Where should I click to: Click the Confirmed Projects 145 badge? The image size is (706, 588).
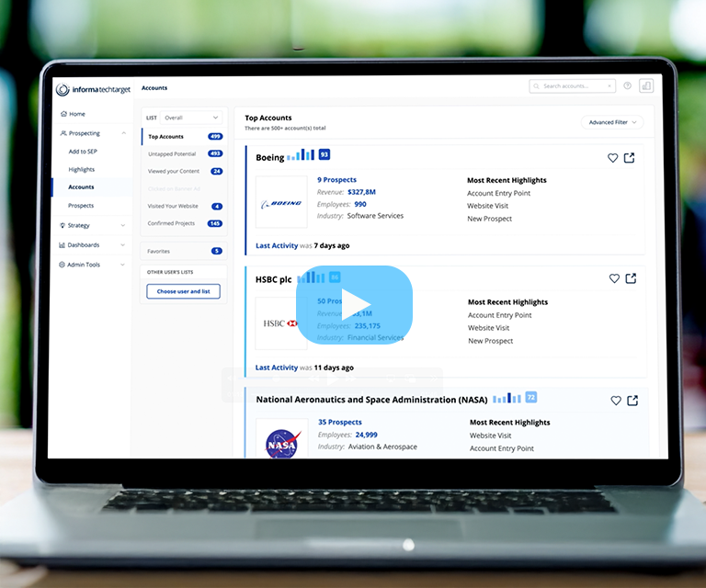[215, 223]
